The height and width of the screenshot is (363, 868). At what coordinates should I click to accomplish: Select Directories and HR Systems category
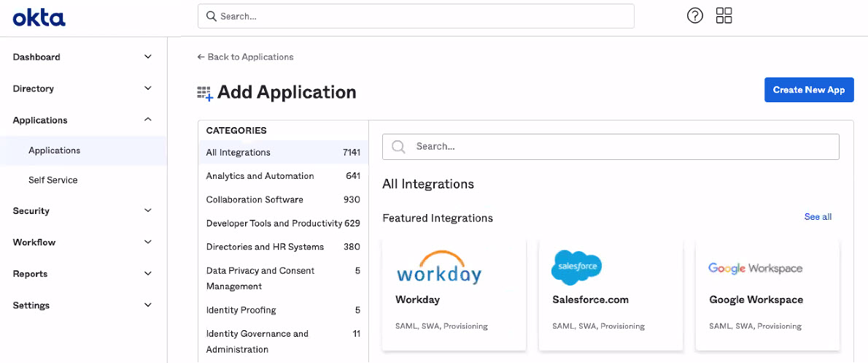[x=283, y=247]
